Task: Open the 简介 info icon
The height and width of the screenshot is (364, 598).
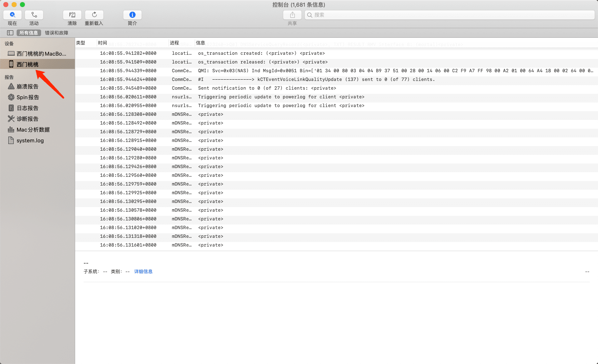Action: (x=132, y=15)
